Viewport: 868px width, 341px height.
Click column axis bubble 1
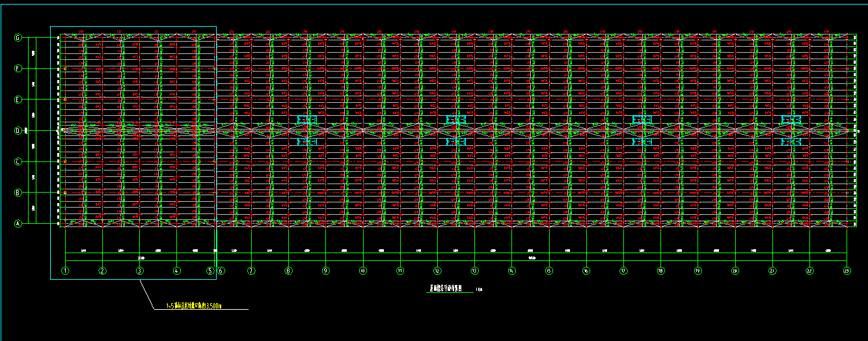(x=65, y=271)
